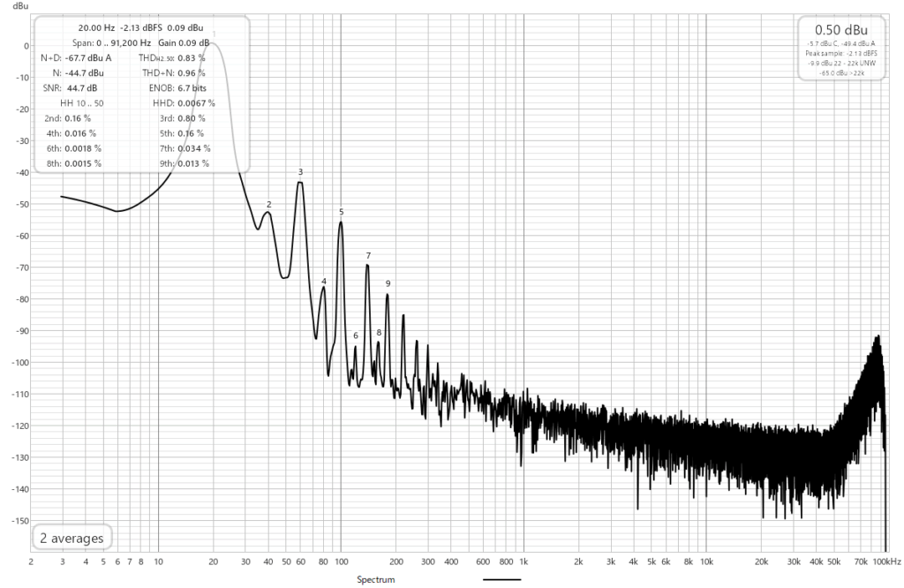The image size is (904, 588).
Task: Click the harmonic 7 marker label
Action: click(368, 256)
